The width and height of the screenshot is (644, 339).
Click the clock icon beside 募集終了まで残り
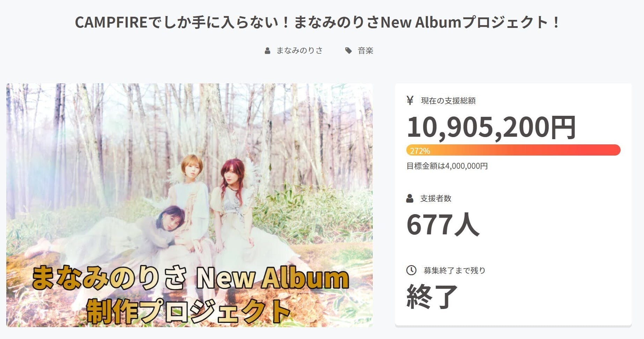pos(411,270)
